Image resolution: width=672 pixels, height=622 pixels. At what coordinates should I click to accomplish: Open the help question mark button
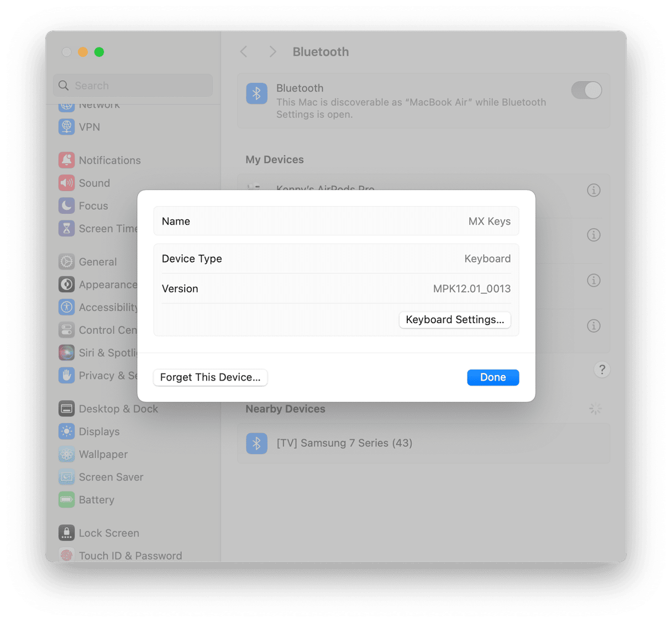pyautogui.click(x=602, y=370)
